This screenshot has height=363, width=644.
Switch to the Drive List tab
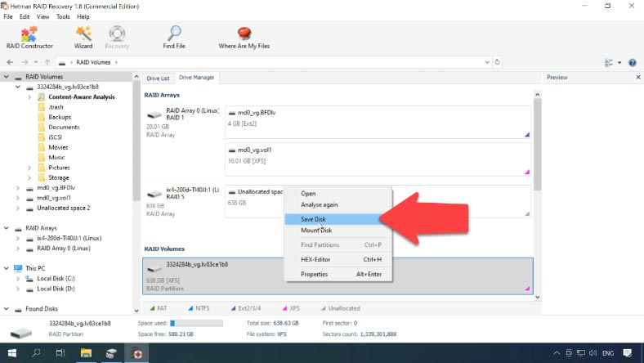click(158, 78)
